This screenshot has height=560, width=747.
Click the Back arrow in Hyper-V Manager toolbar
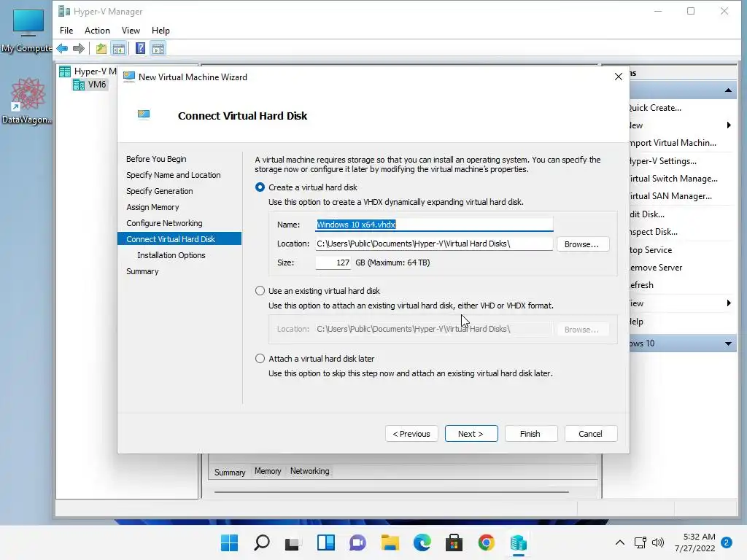coord(62,48)
